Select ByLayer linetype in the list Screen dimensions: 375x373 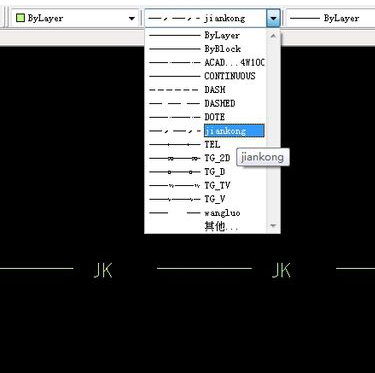pyautogui.click(x=206, y=35)
